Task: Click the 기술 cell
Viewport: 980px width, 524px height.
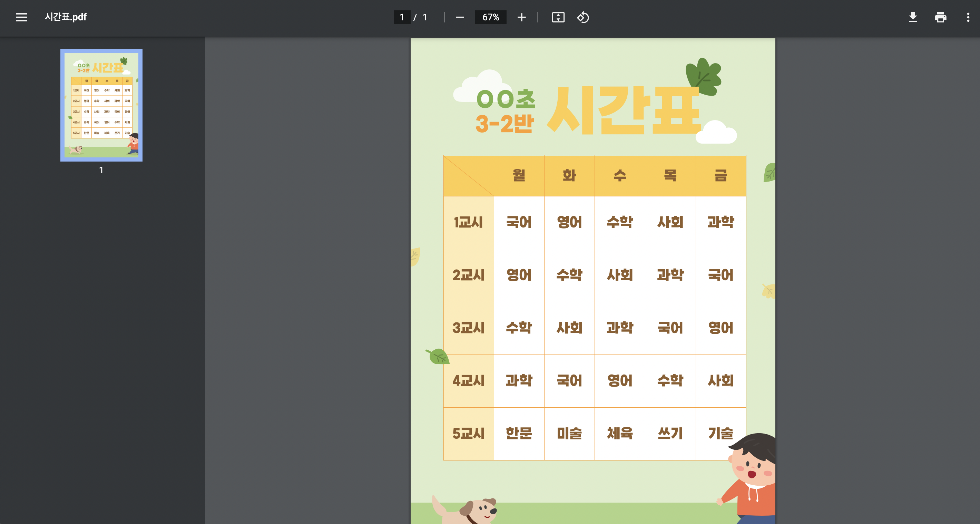Action: (721, 434)
